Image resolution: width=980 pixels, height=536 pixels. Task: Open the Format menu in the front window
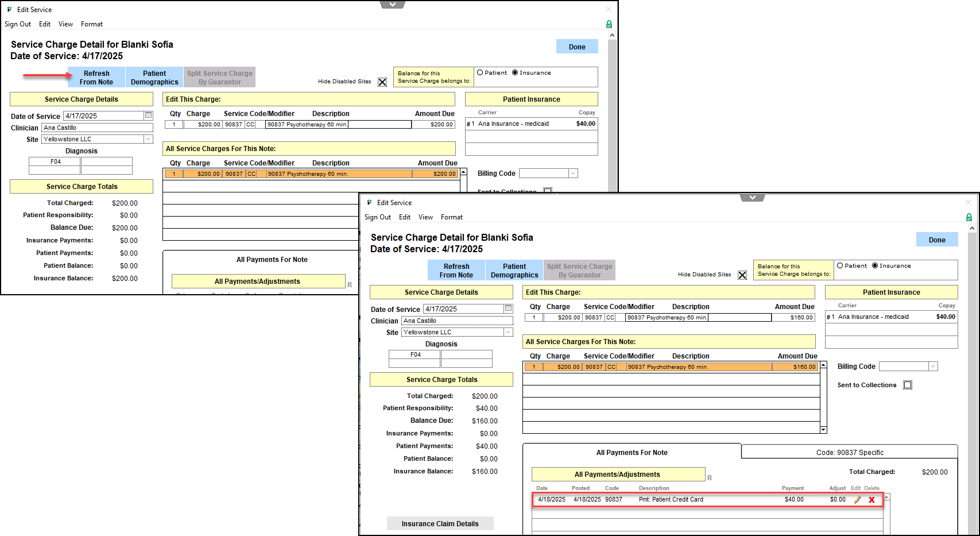pos(451,217)
